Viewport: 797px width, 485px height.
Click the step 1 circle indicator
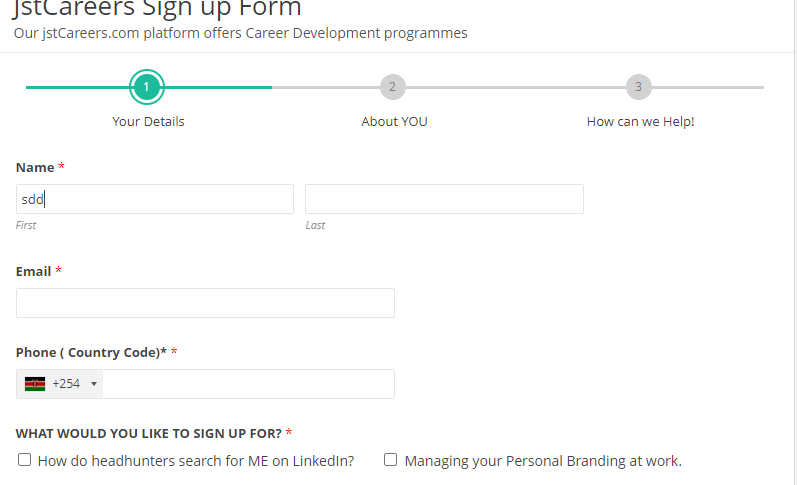(x=147, y=87)
